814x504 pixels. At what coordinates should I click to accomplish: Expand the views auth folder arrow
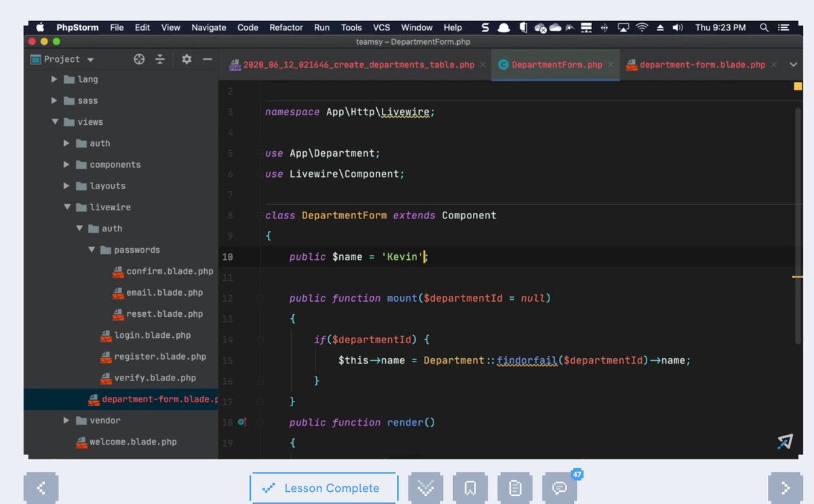[x=66, y=143]
